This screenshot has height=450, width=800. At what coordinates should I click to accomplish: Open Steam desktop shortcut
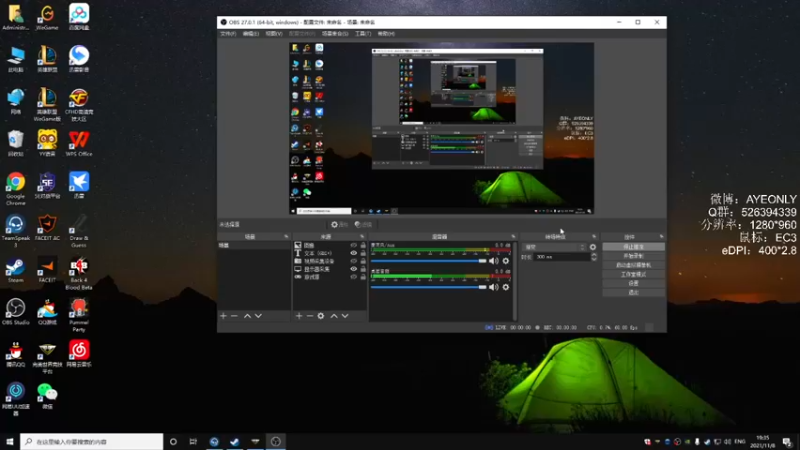tap(15, 270)
